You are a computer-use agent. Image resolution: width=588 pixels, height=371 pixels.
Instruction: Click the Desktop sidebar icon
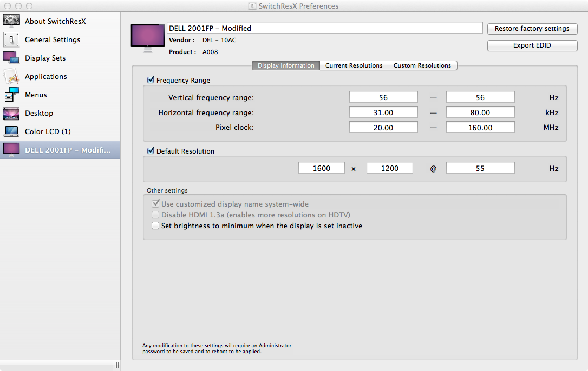pos(11,113)
